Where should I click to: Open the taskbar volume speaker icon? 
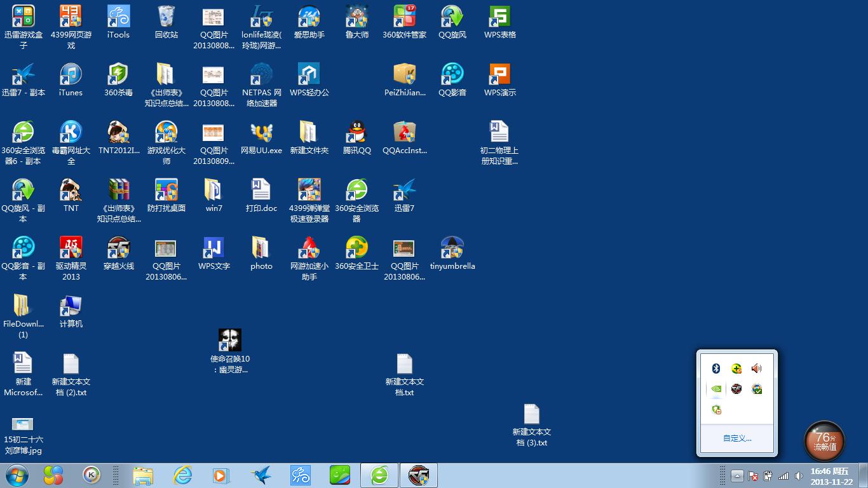(799, 476)
